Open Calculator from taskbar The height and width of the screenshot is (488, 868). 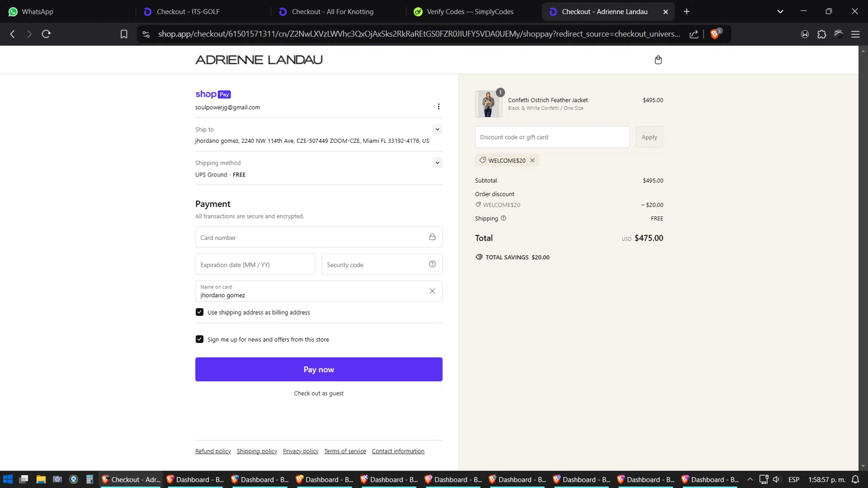90,479
